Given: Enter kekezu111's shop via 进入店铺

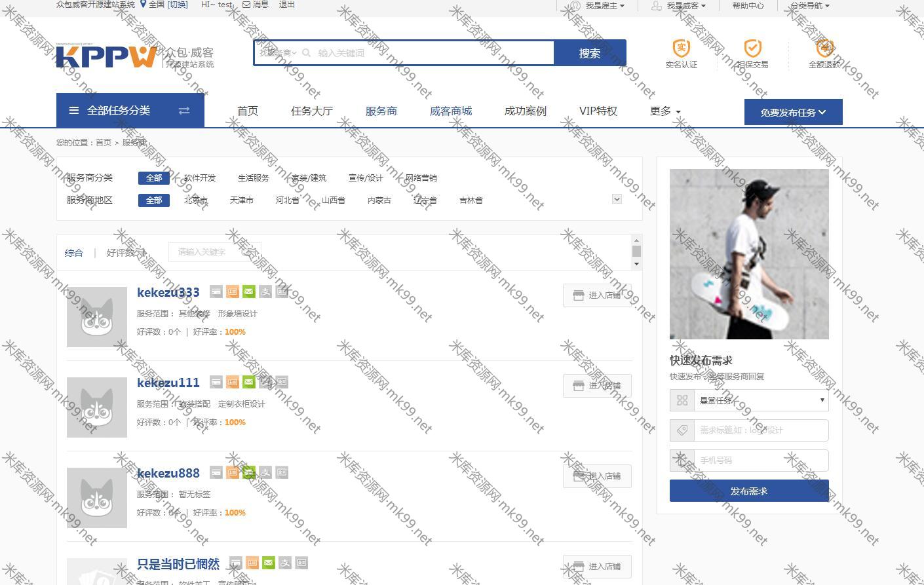Looking at the screenshot, I should (597, 386).
